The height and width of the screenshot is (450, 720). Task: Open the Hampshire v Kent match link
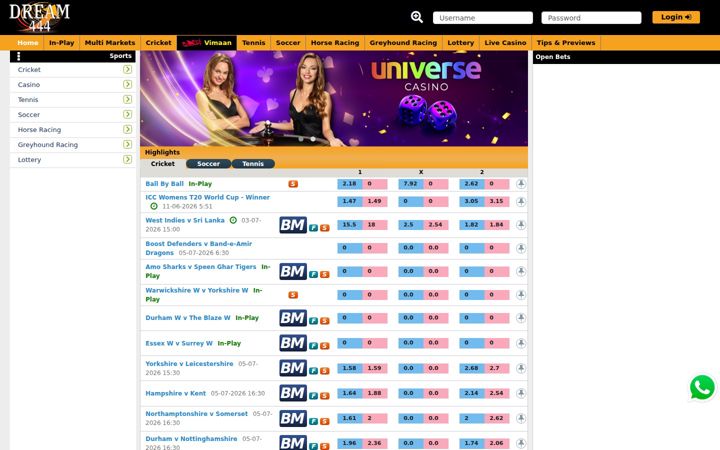175,394
